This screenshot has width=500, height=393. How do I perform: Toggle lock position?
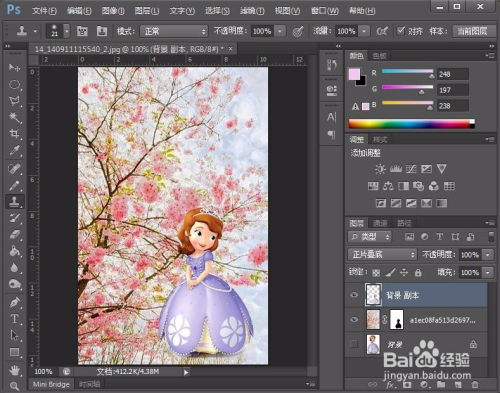point(404,273)
